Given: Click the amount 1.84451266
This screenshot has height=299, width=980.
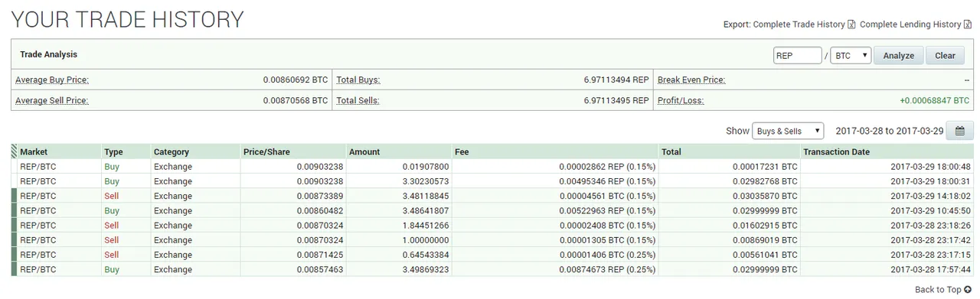Looking at the screenshot, I should 425,226.
